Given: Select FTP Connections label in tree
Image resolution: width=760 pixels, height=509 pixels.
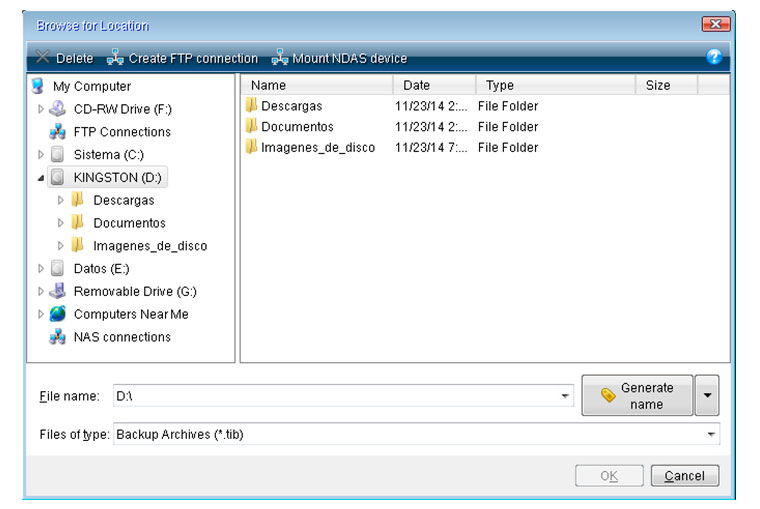Looking at the screenshot, I should (122, 132).
